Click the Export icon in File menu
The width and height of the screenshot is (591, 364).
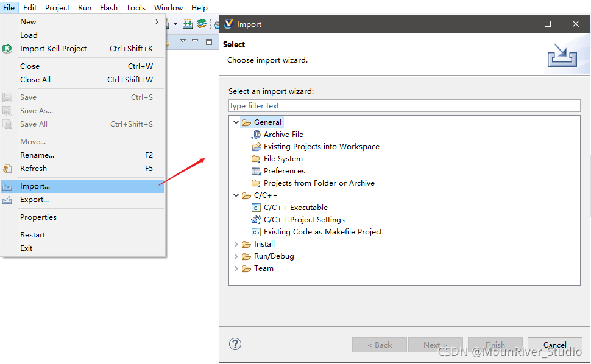point(7,200)
